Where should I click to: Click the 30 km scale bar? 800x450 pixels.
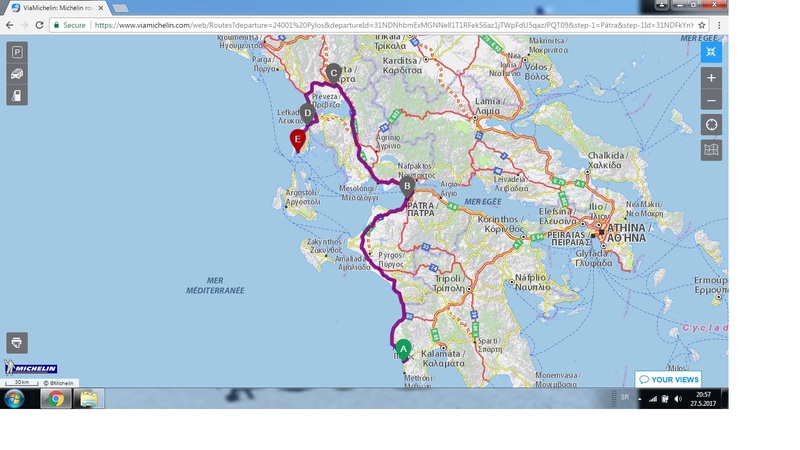pos(21,383)
